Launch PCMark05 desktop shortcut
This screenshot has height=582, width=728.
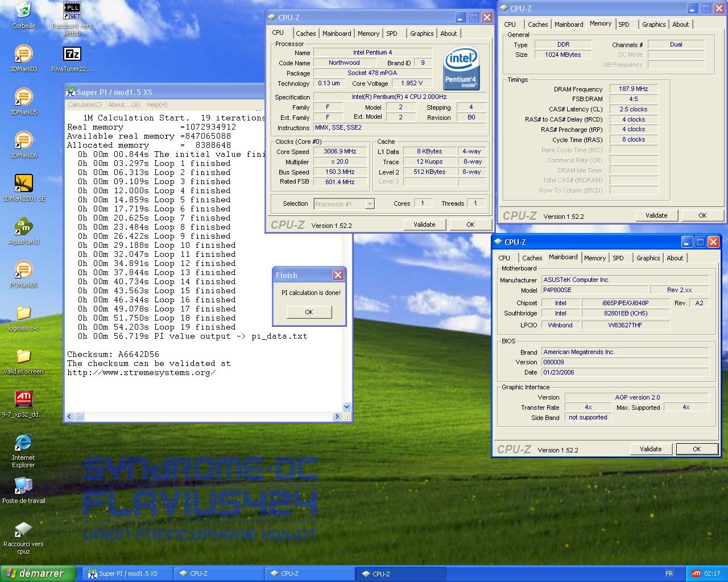23,275
